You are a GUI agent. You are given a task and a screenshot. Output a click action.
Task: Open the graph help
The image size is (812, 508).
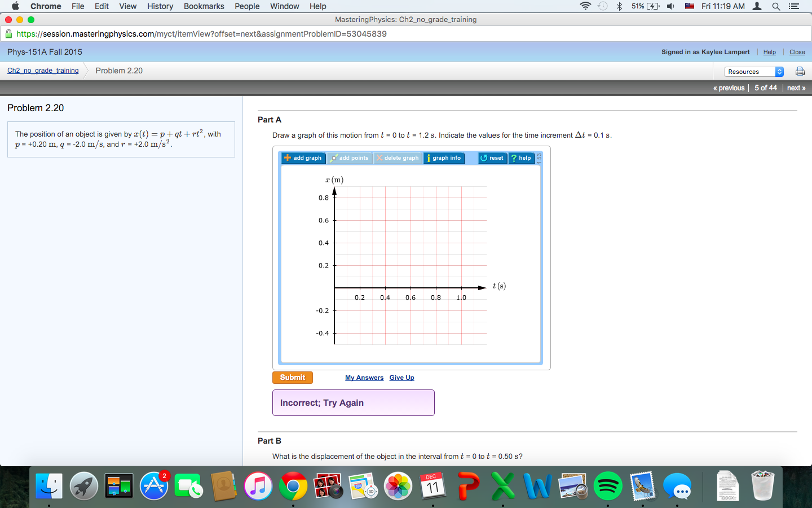[x=521, y=158]
